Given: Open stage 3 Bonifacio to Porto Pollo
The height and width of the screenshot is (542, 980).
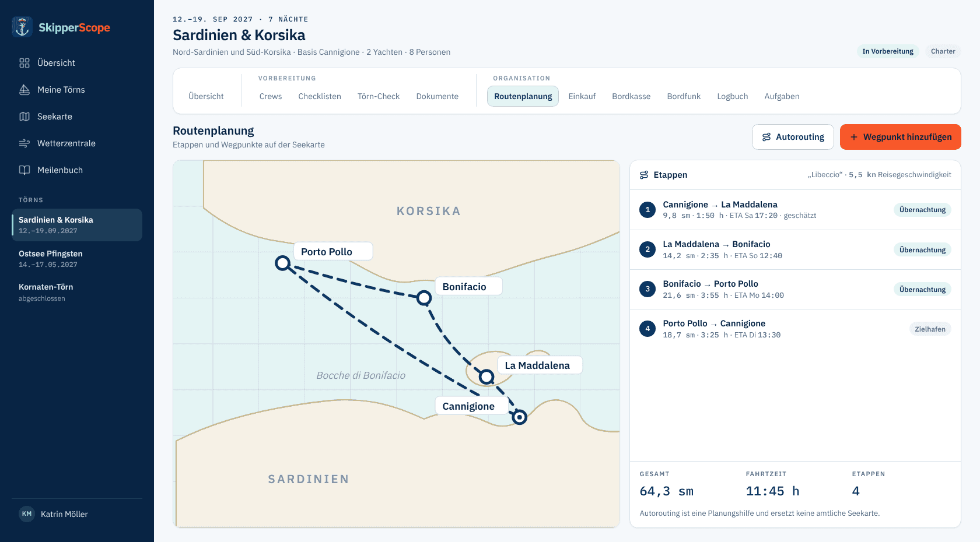Looking at the screenshot, I should coord(795,290).
